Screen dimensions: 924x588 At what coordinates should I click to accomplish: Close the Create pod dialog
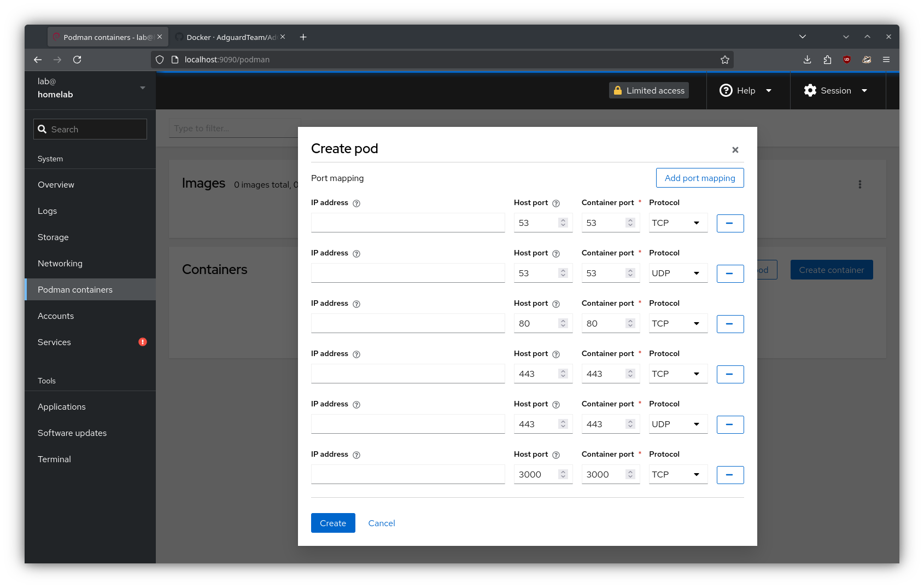coord(735,150)
